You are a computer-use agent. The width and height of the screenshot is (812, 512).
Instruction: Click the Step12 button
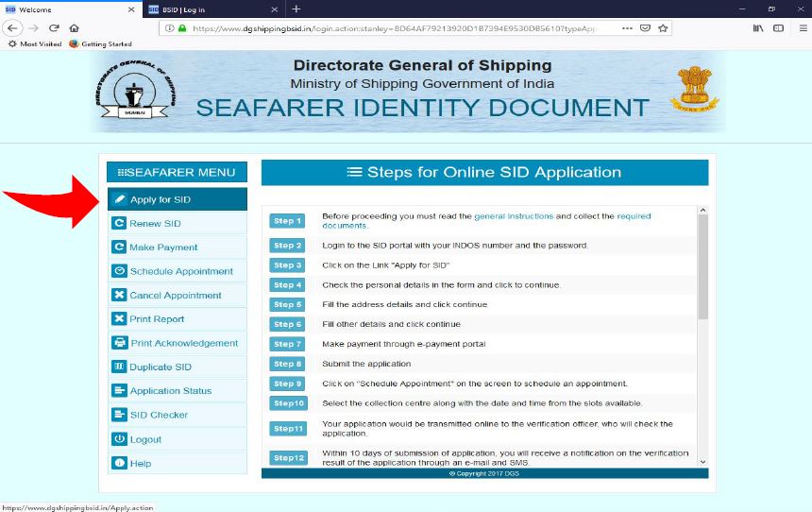coord(288,457)
